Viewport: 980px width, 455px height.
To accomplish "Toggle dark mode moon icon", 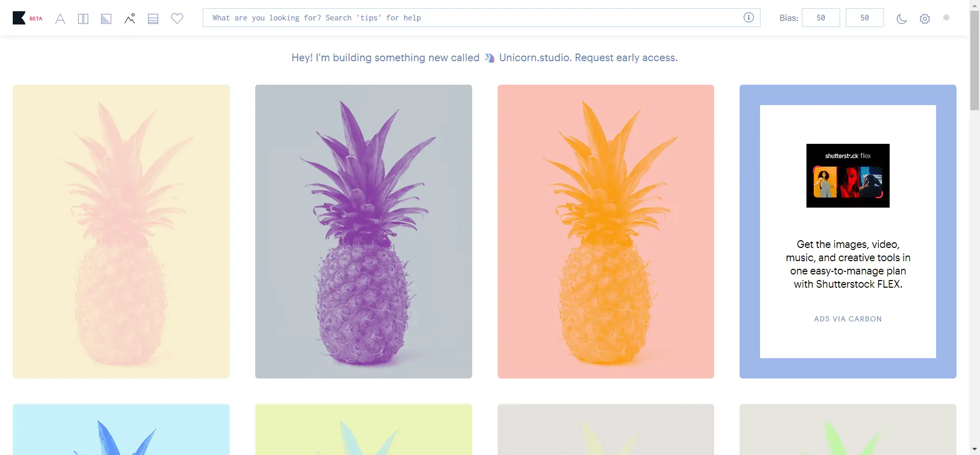I will pos(901,19).
